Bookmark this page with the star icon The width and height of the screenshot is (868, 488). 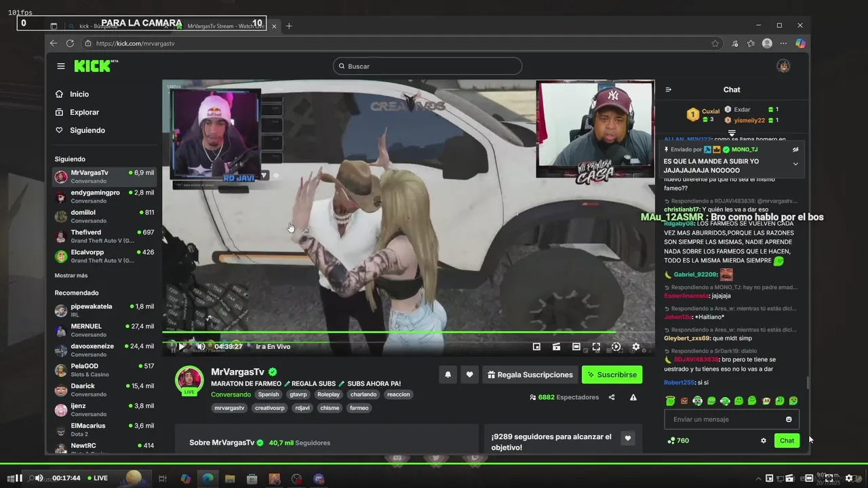[715, 43]
